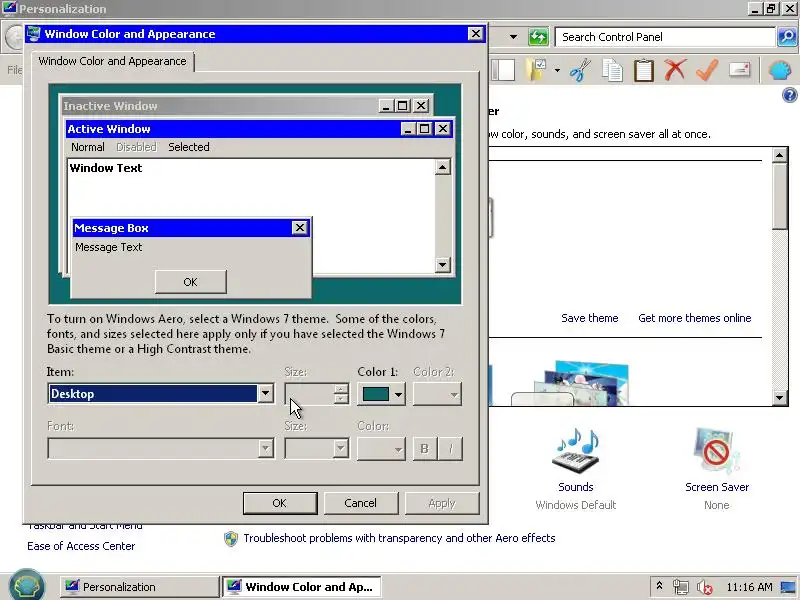Open the address bar history dropdown arrow
The height and width of the screenshot is (600, 800).
514,37
